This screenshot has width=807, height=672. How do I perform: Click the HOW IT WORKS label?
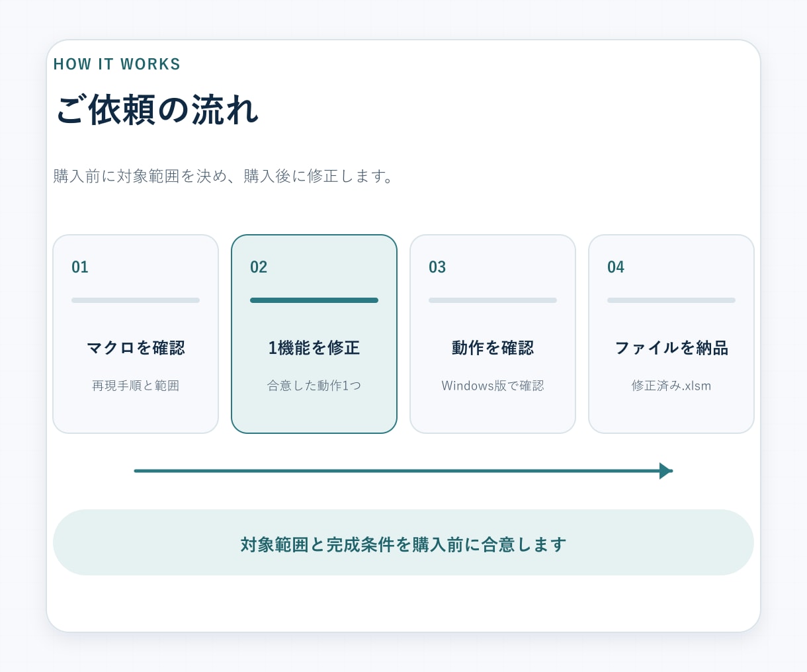click(x=117, y=64)
